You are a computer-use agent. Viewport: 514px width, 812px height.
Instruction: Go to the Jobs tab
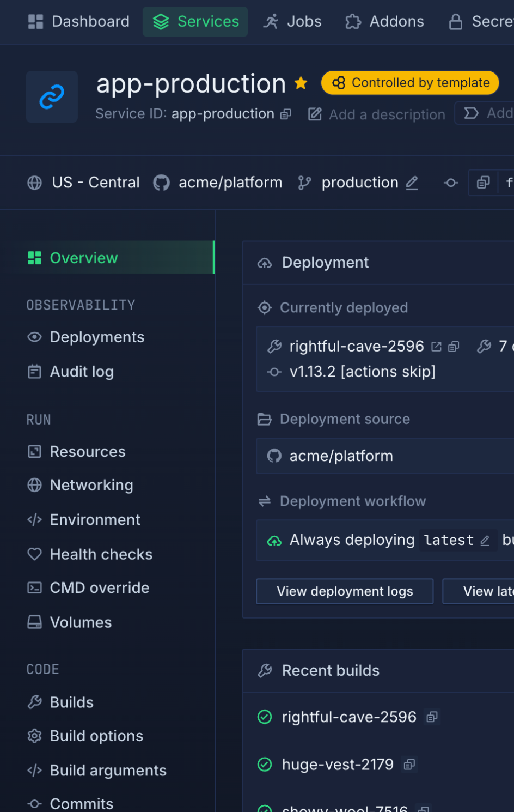point(292,22)
